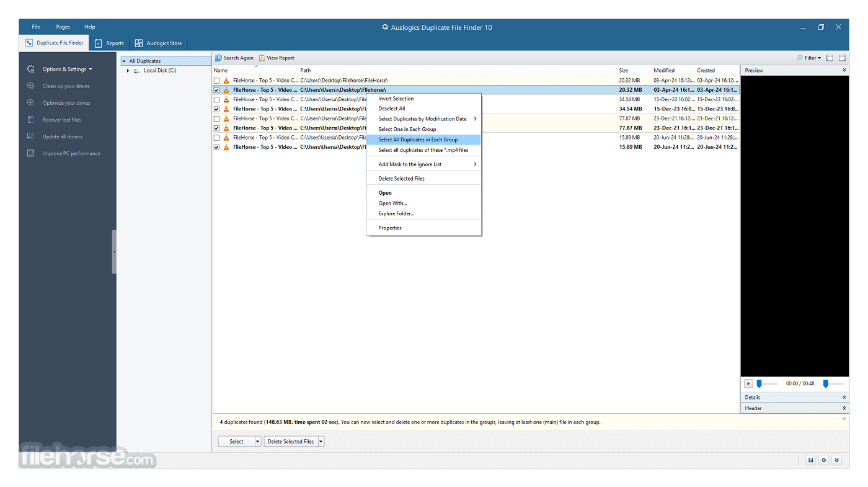Viewport: 868px width, 487px height.
Task: Untick the checked 77.87 MB file checkbox
Action: click(217, 128)
